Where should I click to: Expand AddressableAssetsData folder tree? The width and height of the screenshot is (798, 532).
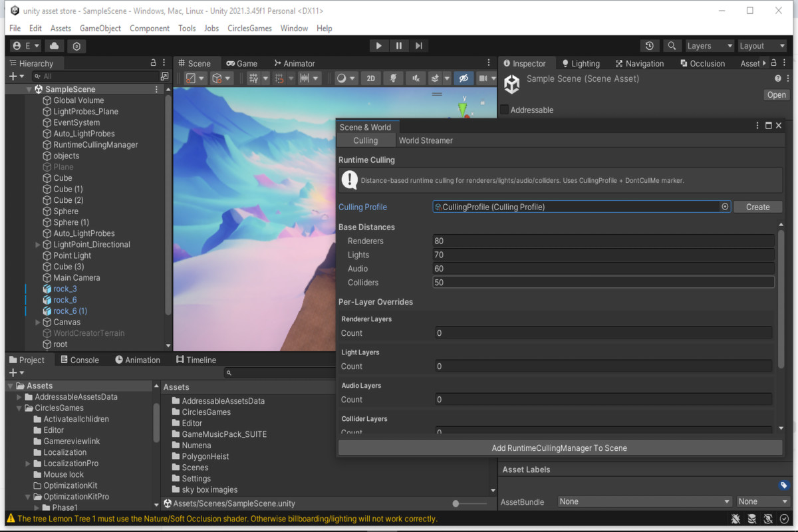(x=19, y=397)
